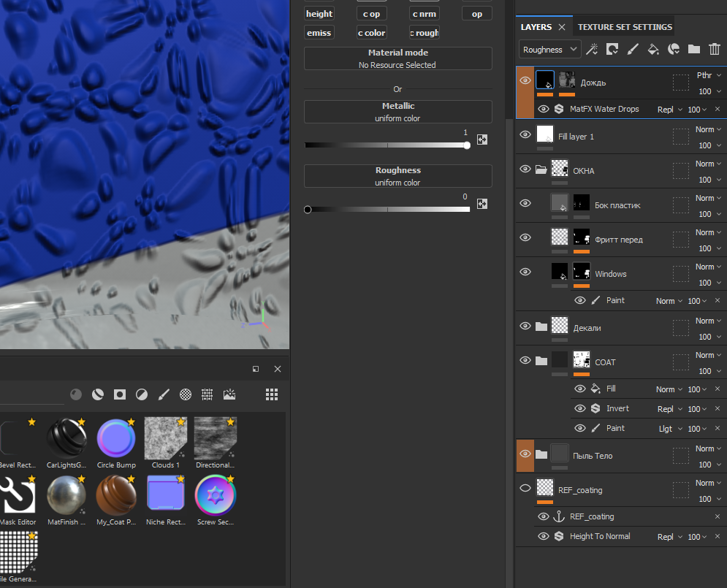727x588 pixels.
Task: Toggle the emiss channel button
Action: pos(319,33)
